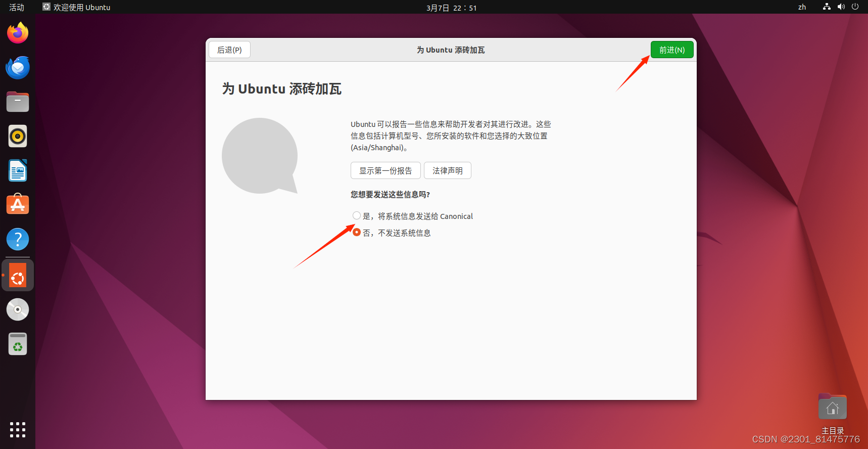Click the header title 为 Ubuntu 添砖加瓦
The height and width of the screenshot is (449, 868).
click(451, 50)
